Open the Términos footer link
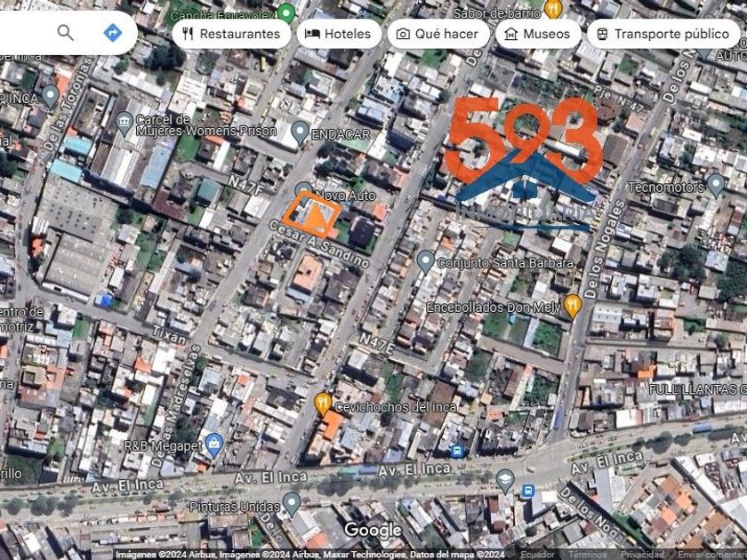The height and width of the screenshot is (560, 747). point(588,555)
